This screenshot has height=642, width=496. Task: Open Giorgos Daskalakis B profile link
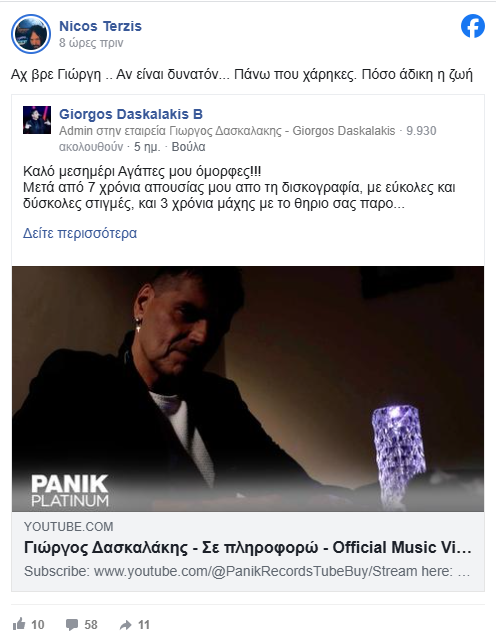tap(131, 114)
